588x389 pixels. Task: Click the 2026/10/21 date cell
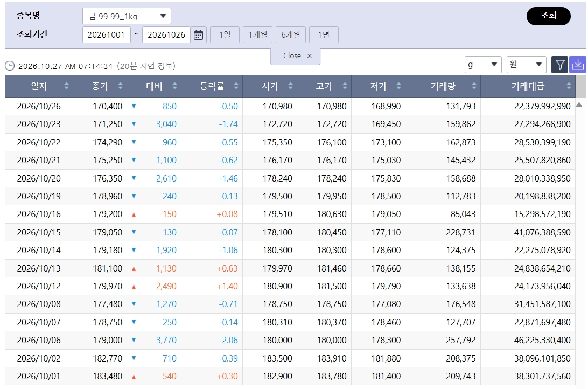[x=39, y=160]
